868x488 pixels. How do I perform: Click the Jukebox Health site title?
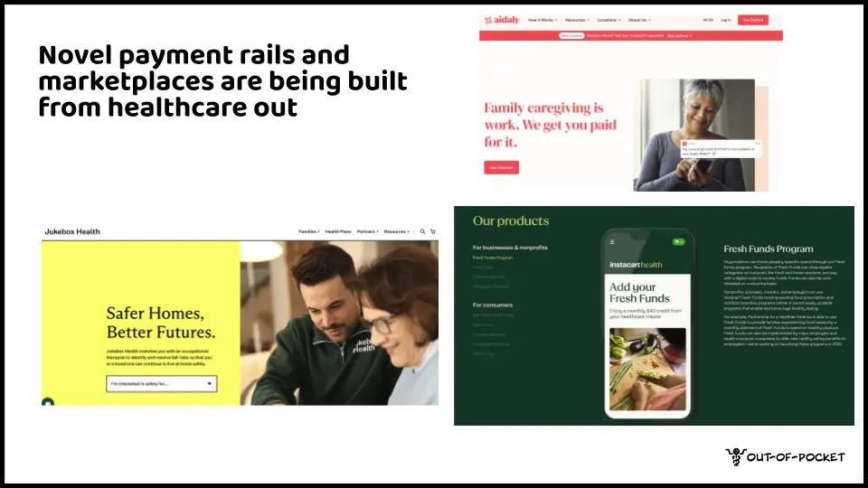(x=72, y=232)
